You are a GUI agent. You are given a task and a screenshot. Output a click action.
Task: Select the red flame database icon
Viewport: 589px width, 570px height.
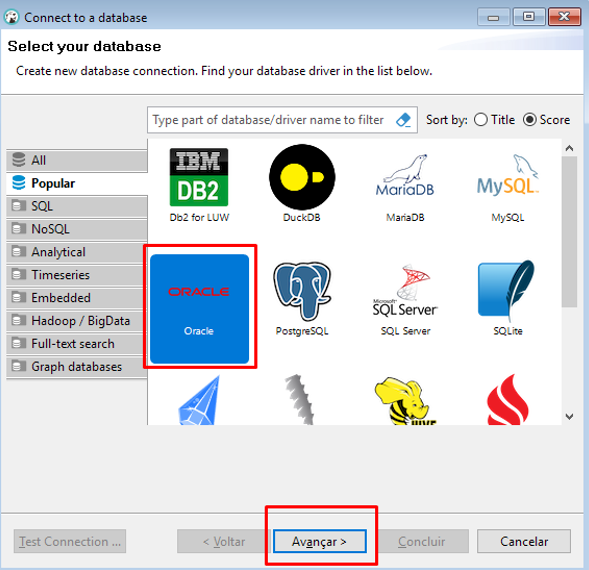pos(508,400)
